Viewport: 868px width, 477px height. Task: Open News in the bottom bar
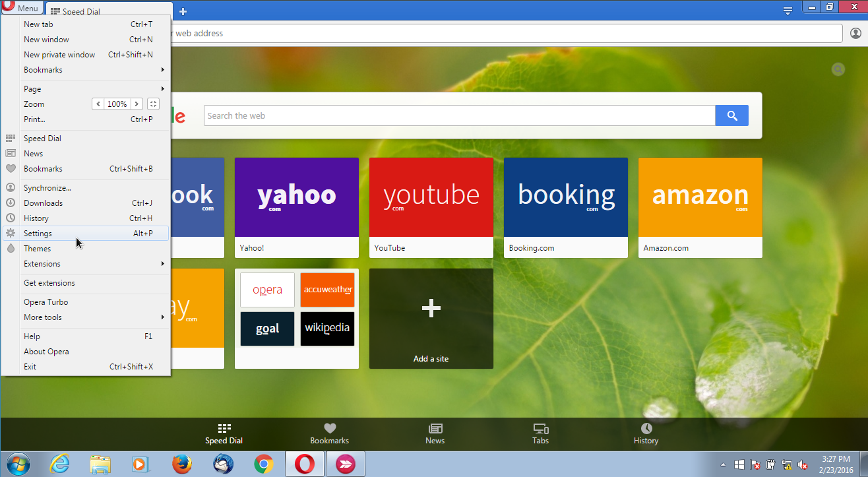pyautogui.click(x=435, y=434)
